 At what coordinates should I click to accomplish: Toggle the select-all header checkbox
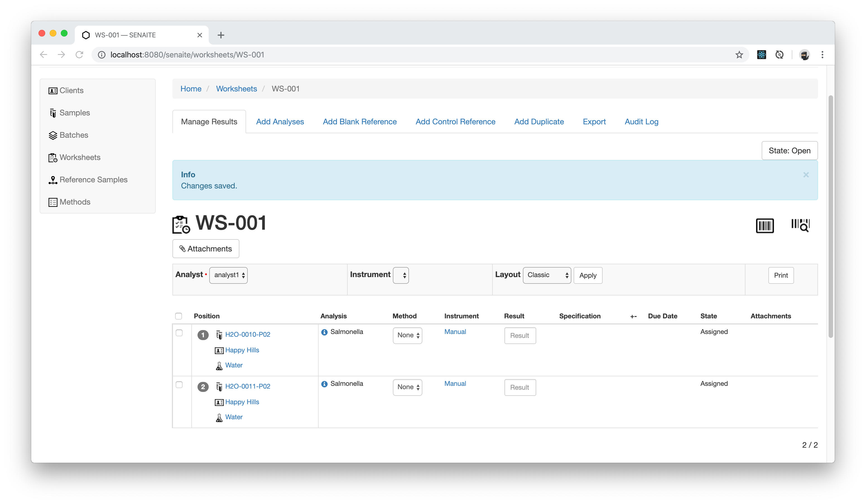[x=179, y=316]
